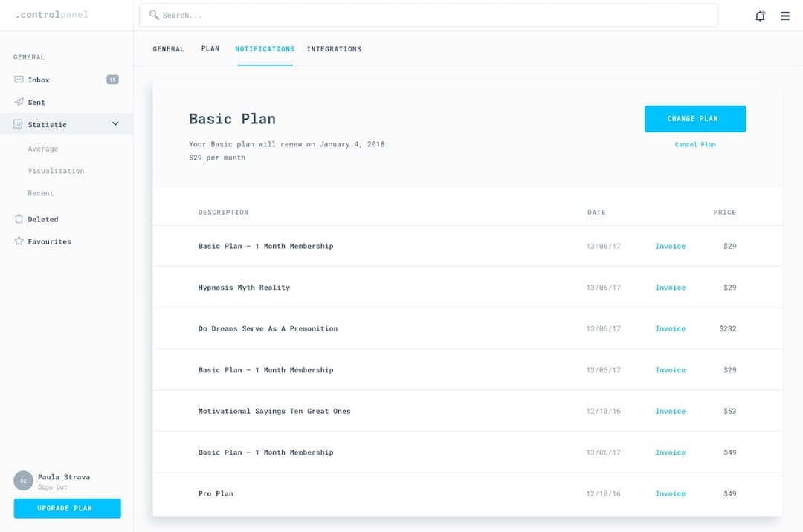Open the Inbox mail icon

(x=18, y=80)
